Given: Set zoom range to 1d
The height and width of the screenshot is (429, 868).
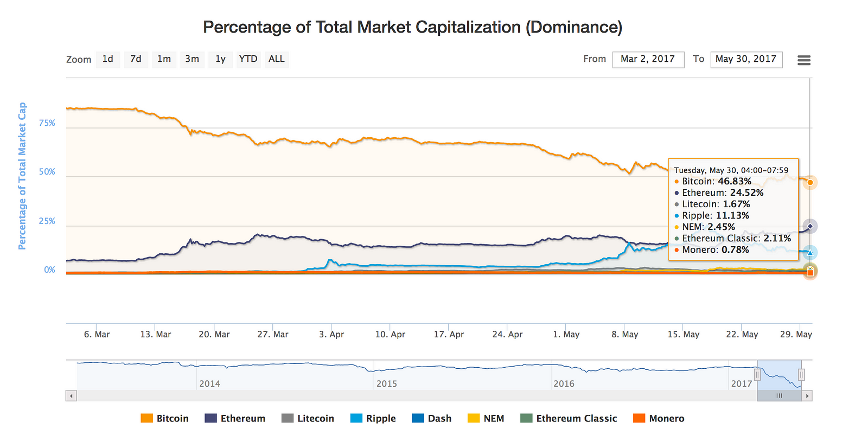Looking at the screenshot, I should tap(108, 59).
